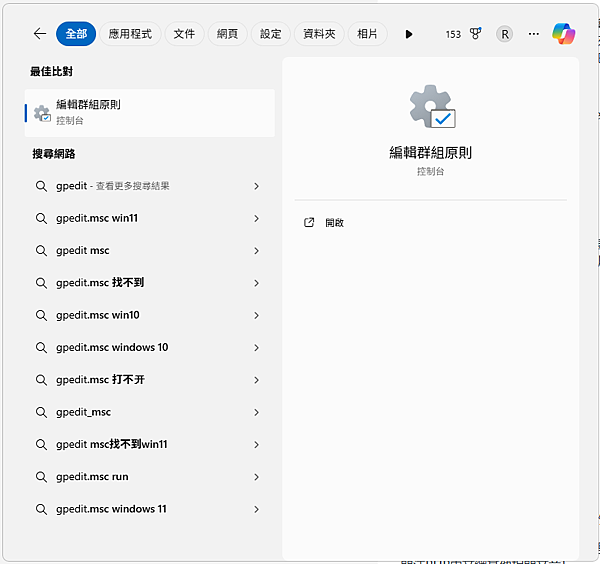Viewport: 600px width, 564px height.
Task: Switch to the 文件 filter tab
Action: click(184, 34)
